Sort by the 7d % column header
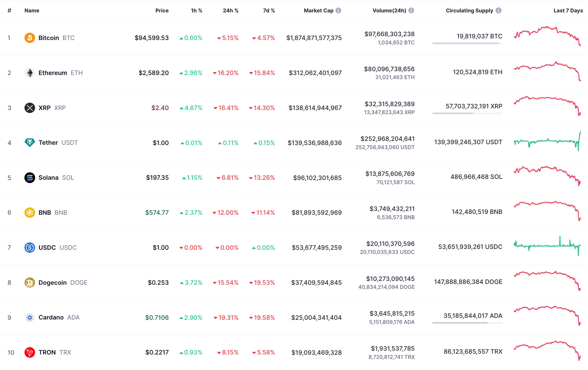This screenshot has width=588, height=370. click(x=269, y=11)
